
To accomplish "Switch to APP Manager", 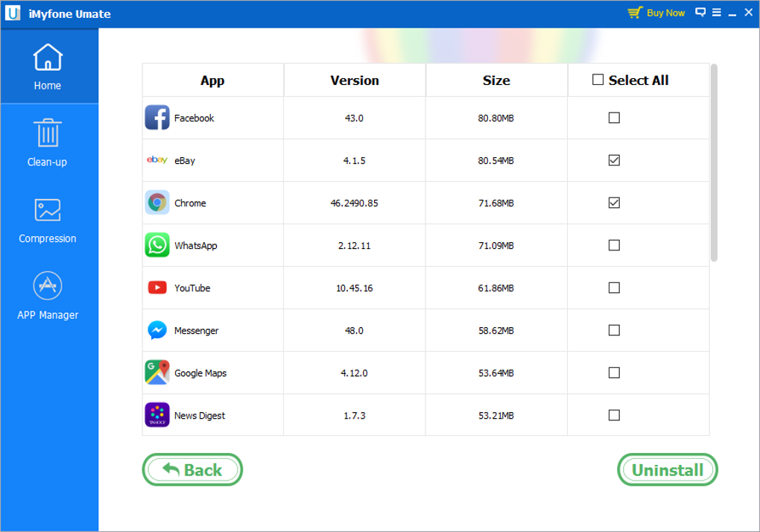I will (x=48, y=296).
